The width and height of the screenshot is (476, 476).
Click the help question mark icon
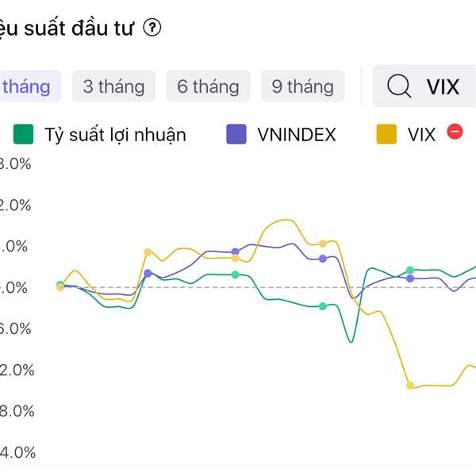(152, 28)
